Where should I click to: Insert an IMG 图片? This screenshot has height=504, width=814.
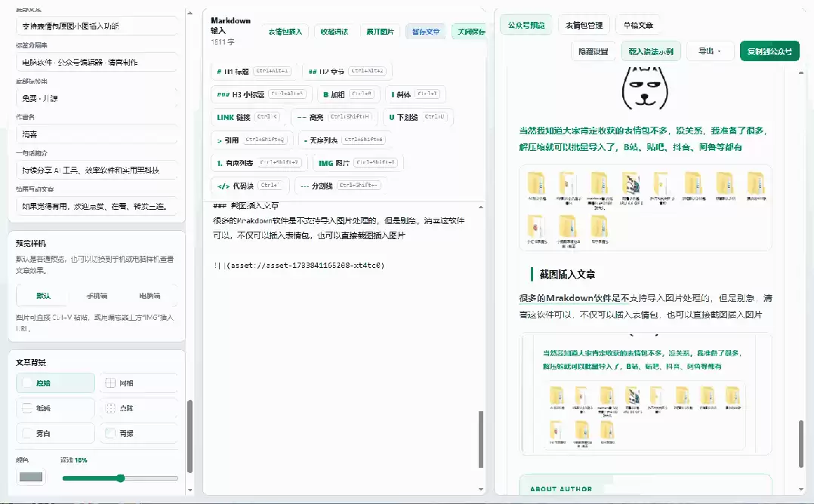pyautogui.click(x=358, y=163)
